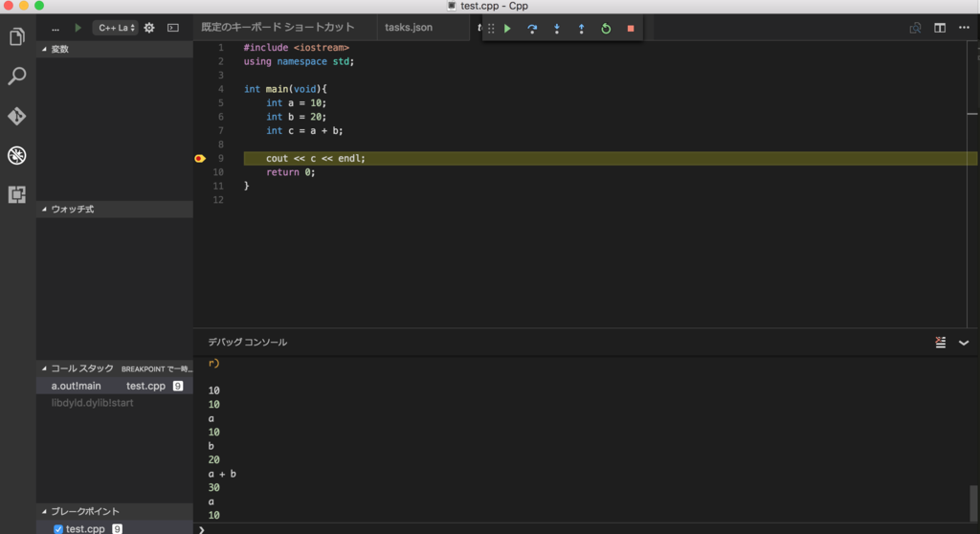Screen dimensions: 980x534
Task: Click the breakpoint marker on line 9
Action: 200,159
